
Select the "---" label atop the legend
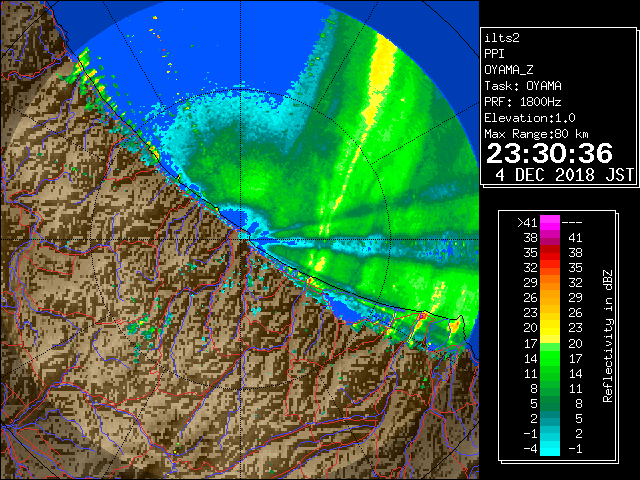[x=572, y=222]
